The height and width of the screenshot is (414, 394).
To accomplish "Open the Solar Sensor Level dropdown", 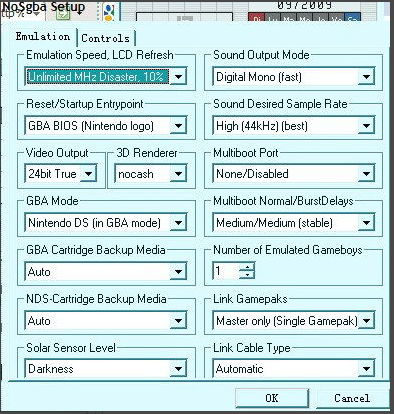I will (178, 369).
